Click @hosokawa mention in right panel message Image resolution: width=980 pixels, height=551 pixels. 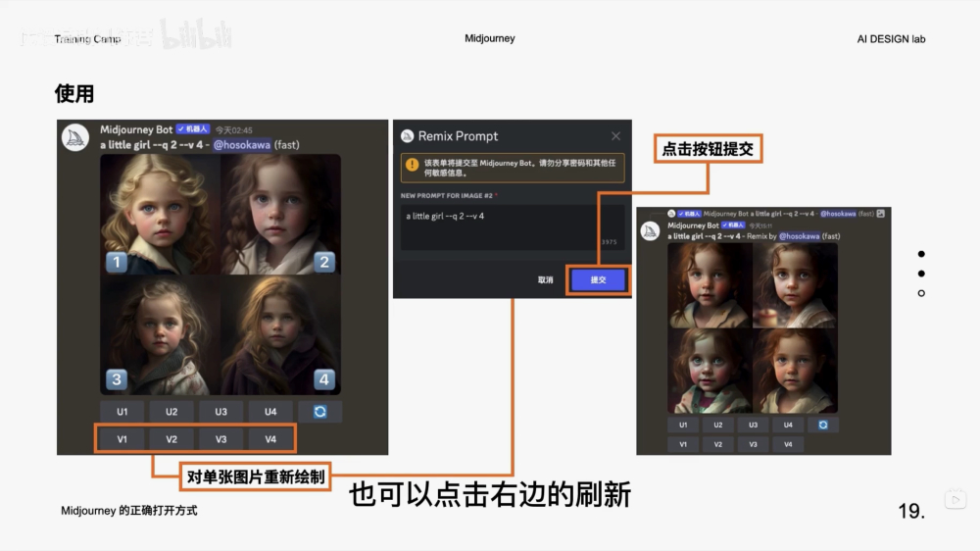tap(799, 236)
